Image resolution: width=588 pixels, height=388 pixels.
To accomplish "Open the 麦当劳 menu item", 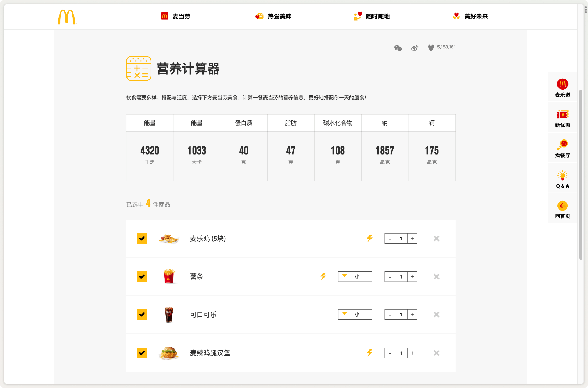I will coord(176,16).
